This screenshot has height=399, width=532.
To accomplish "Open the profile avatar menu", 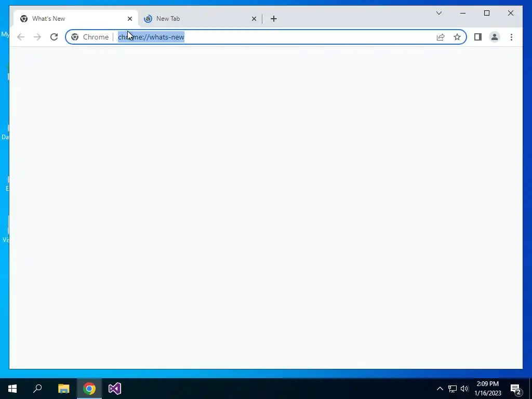I will [495, 37].
